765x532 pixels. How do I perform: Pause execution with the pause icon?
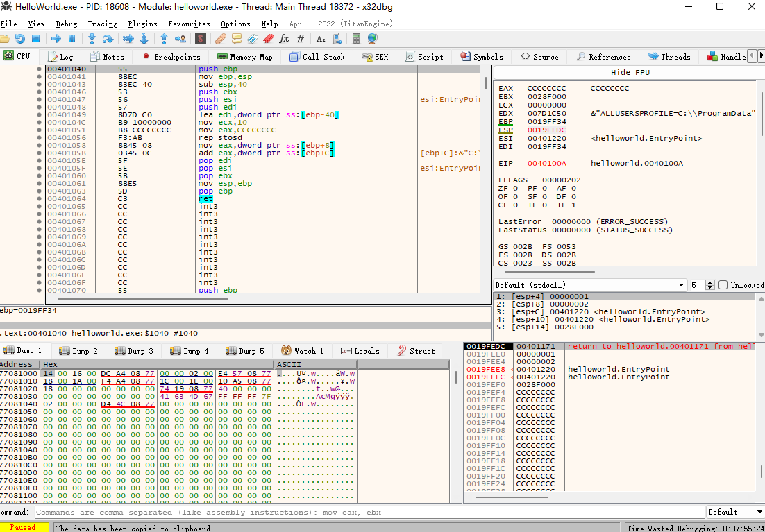pyautogui.click(x=72, y=39)
